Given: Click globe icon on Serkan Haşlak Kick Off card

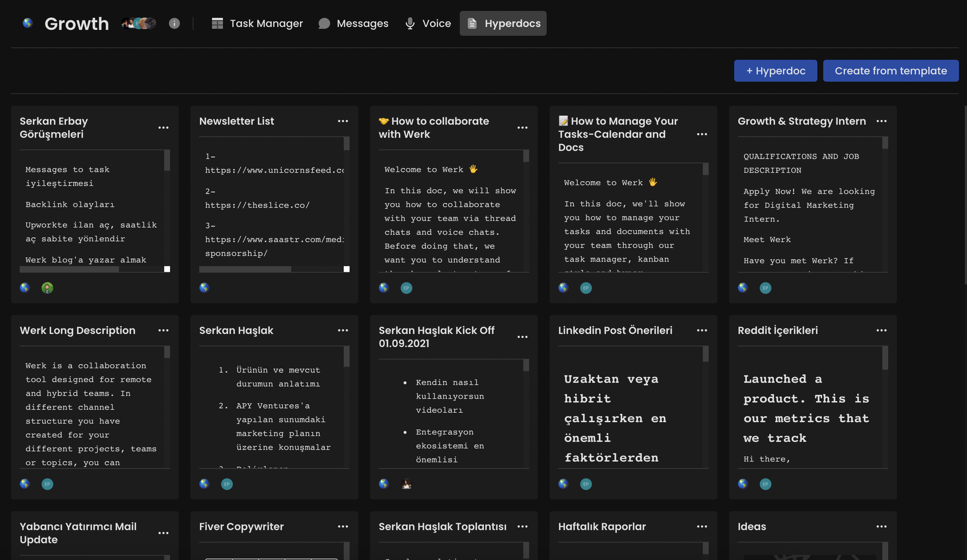Looking at the screenshot, I should (384, 484).
